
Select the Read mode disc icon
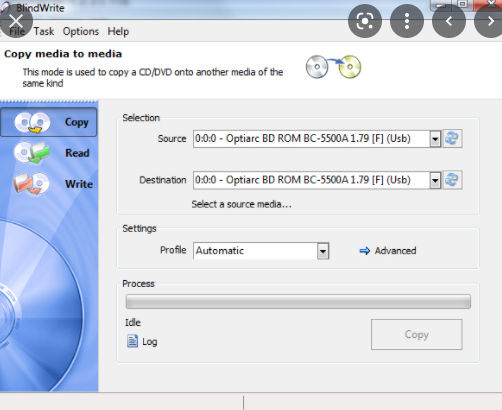[x=32, y=153]
